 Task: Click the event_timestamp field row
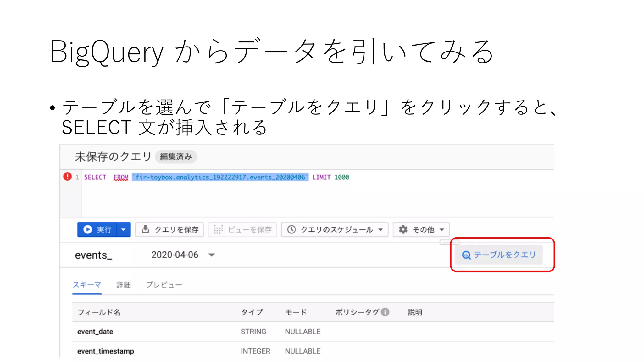click(x=313, y=351)
